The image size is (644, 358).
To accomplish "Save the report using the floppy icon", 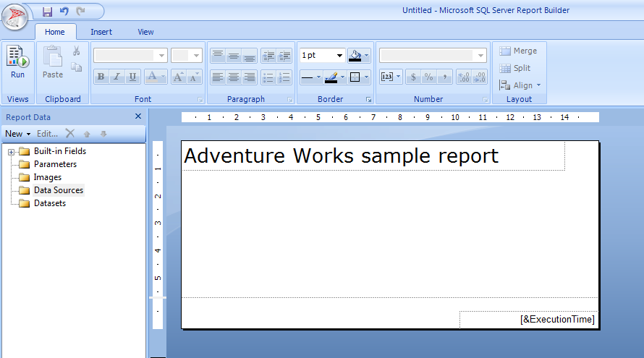I will [47, 12].
